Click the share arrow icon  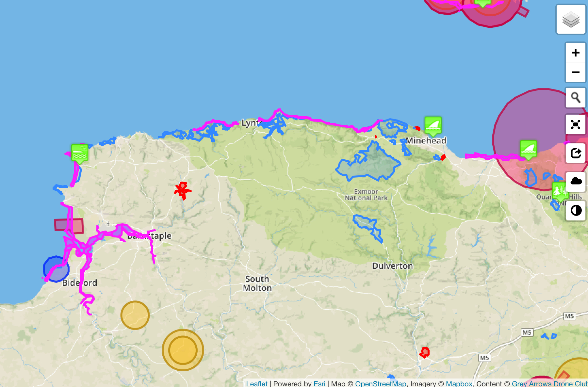pos(575,153)
